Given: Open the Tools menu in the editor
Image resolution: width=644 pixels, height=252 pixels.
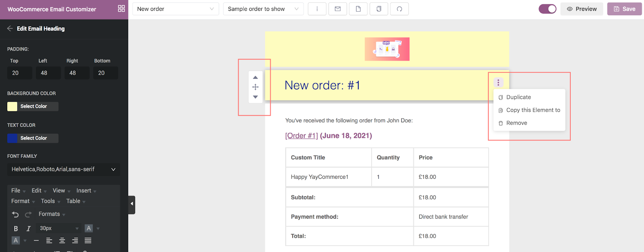Looking at the screenshot, I should tap(50, 201).
